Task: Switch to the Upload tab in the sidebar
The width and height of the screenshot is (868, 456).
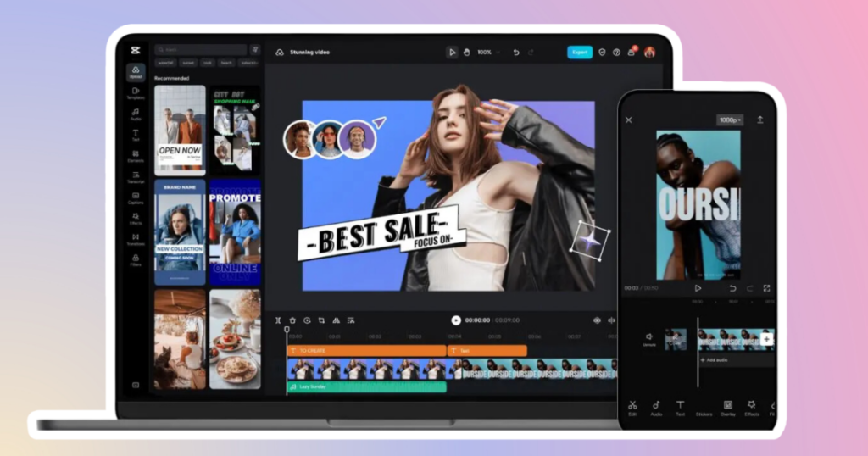Action: click(136, 71)
